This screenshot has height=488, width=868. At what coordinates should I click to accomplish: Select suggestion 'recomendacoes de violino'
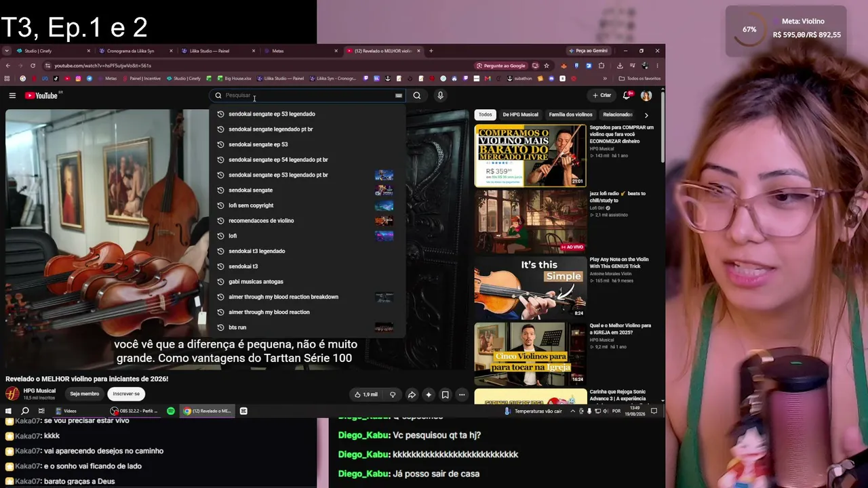(307, 221)
